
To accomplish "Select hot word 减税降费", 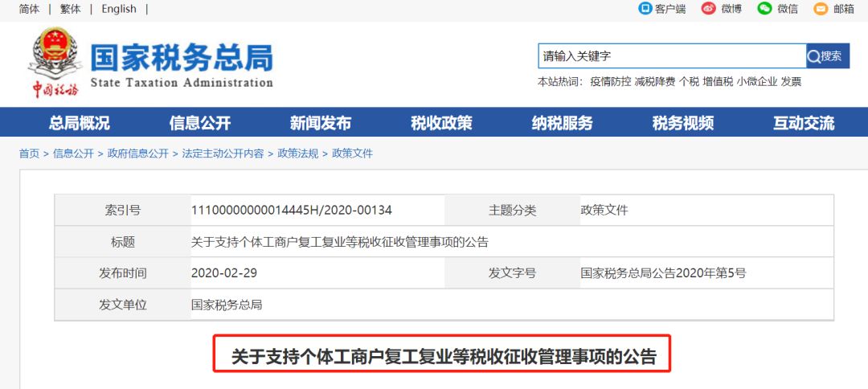I will (655, 82).
